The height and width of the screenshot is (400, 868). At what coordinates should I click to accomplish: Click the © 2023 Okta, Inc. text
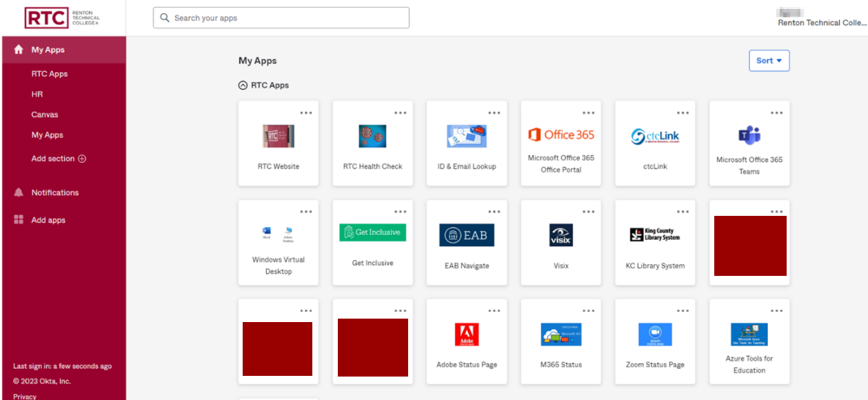(42, 381)
